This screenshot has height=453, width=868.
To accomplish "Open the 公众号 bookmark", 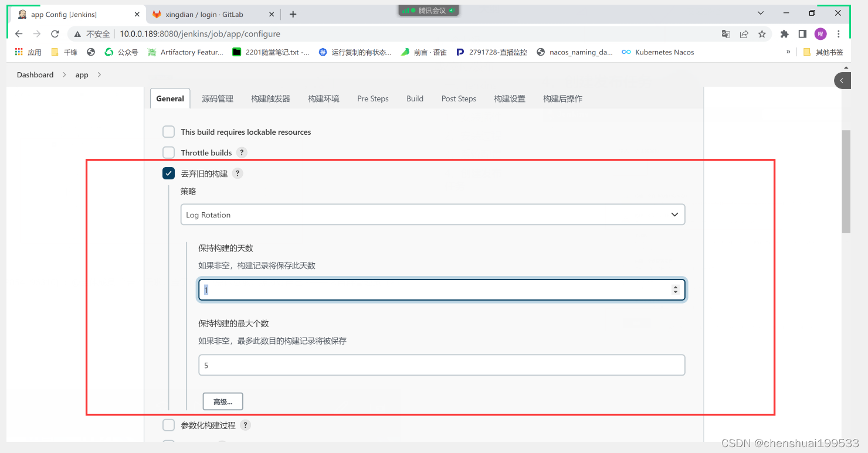I will tap(121, 52).
